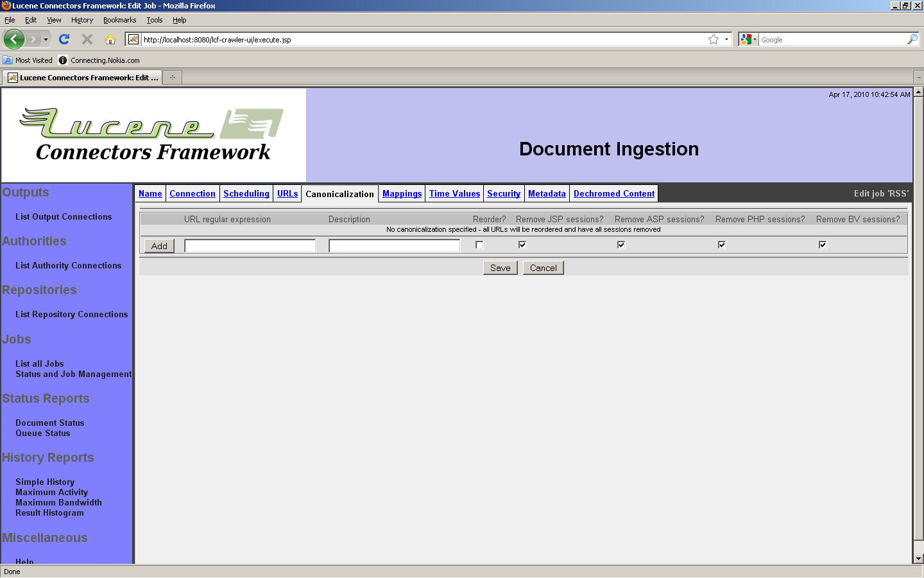Click the browser Back arrow button
This screenshot has width=924, height=578.
[13, 39]
